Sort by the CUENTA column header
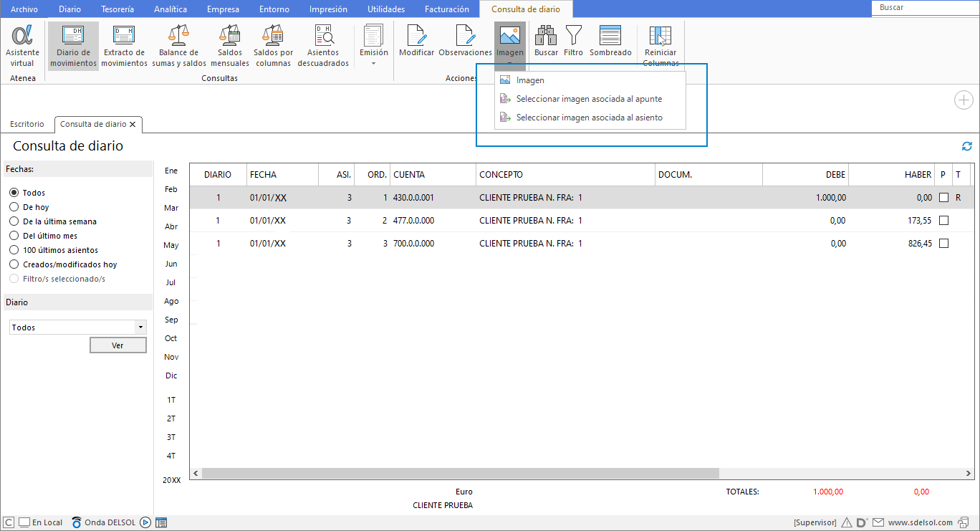Image resolution: width=980 pixels, height=531 pixels. click(x=433, y=174)
